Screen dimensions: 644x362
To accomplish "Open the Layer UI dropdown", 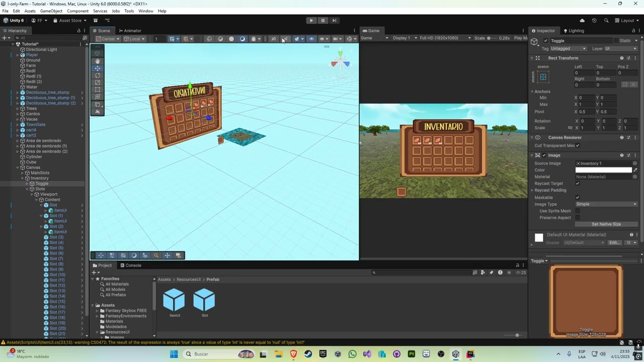I will click(x=621, y=49).
